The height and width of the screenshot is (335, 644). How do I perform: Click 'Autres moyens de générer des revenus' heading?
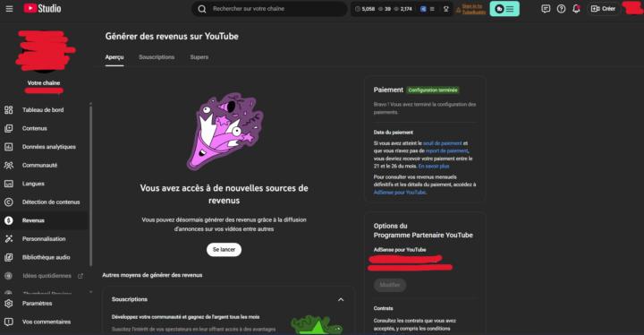click(x=152, y=275)
